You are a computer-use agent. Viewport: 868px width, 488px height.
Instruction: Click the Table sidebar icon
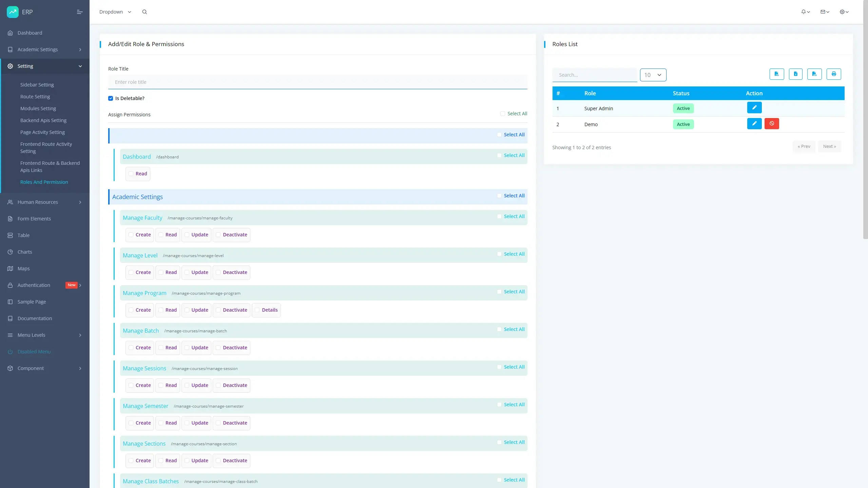coord(10,235)
